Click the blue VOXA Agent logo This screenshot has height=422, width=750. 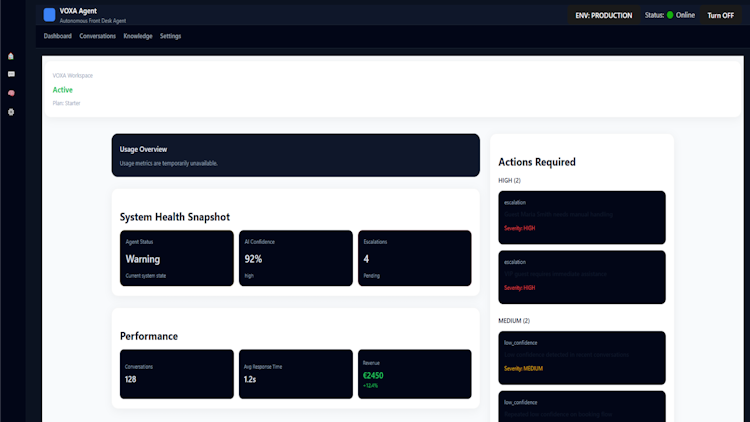49,15
